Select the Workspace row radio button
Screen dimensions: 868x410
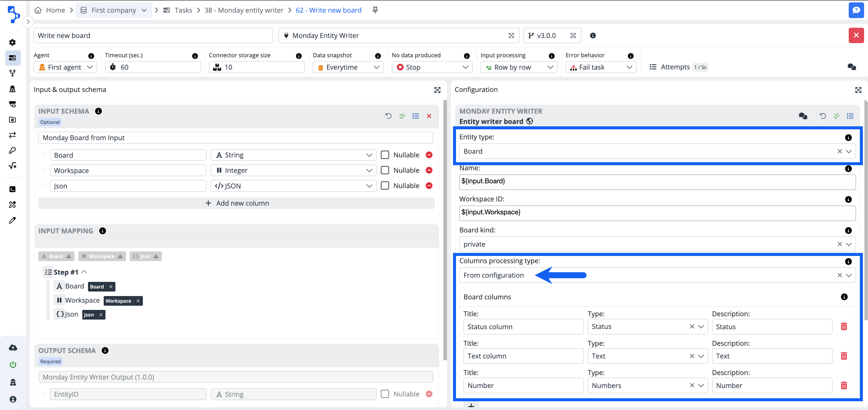[44, 170]
